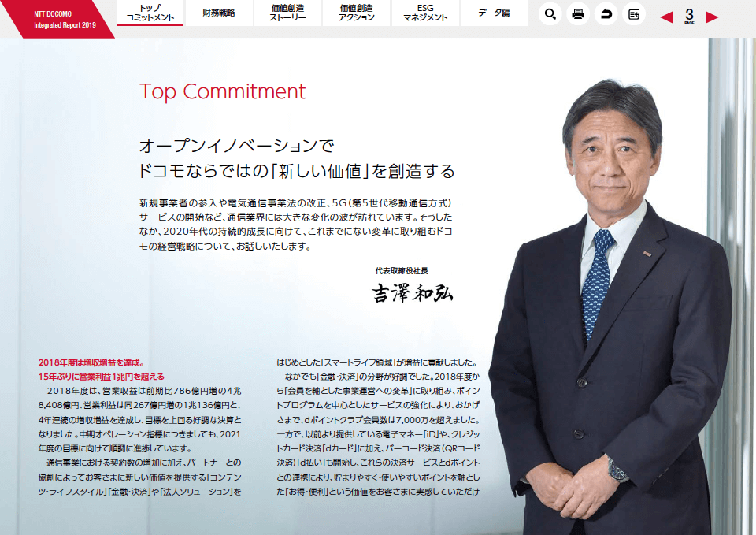Click intro line starting 新規事業者の参入や

coord(295,203)
